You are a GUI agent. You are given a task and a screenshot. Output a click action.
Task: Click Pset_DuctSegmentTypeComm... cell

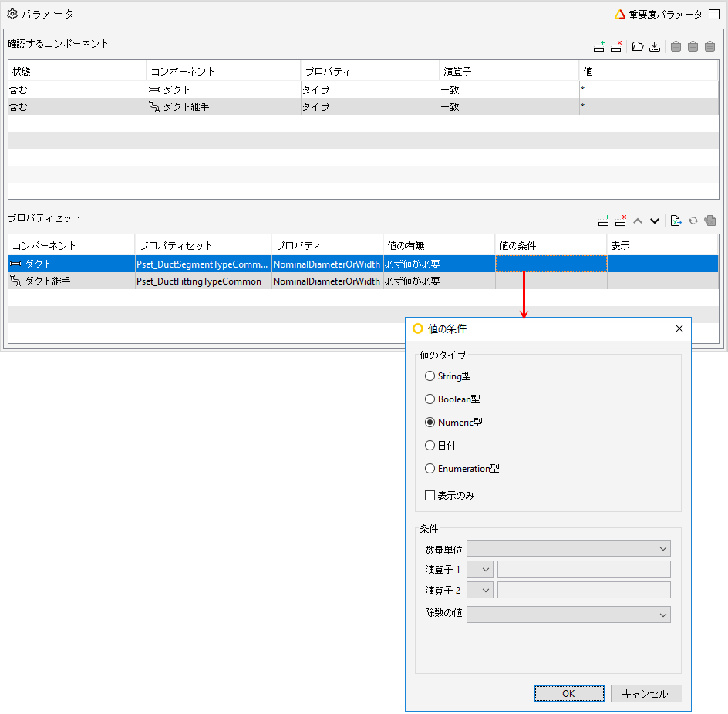point(203,264)
